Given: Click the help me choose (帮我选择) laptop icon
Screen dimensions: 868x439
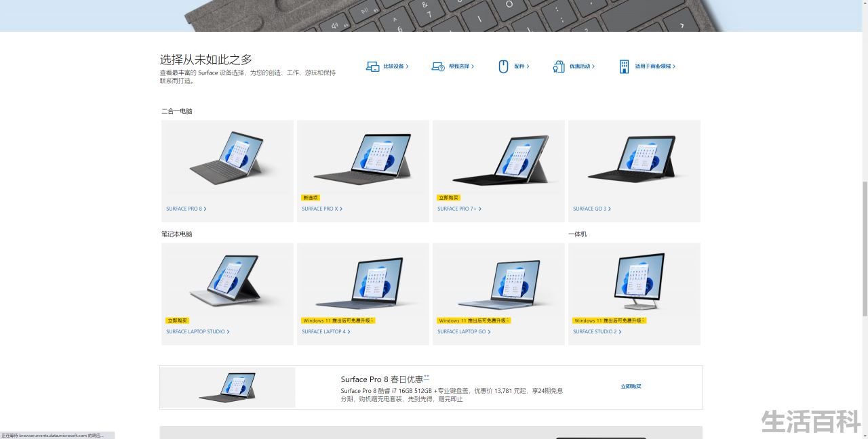Looking at the screenshot, I should click(x=438, y=66).
